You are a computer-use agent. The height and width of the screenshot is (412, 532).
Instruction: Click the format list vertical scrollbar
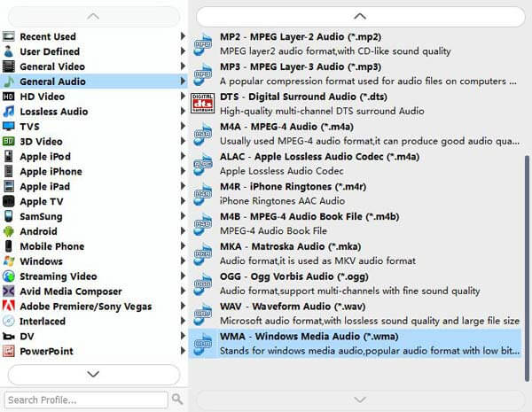click(x=527, y=268)
